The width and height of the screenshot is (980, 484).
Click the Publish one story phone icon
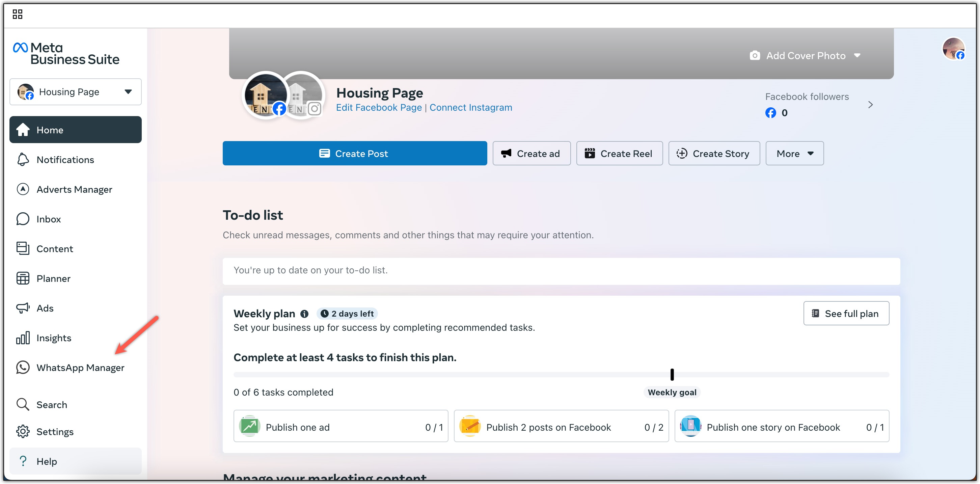click(690, 426)
